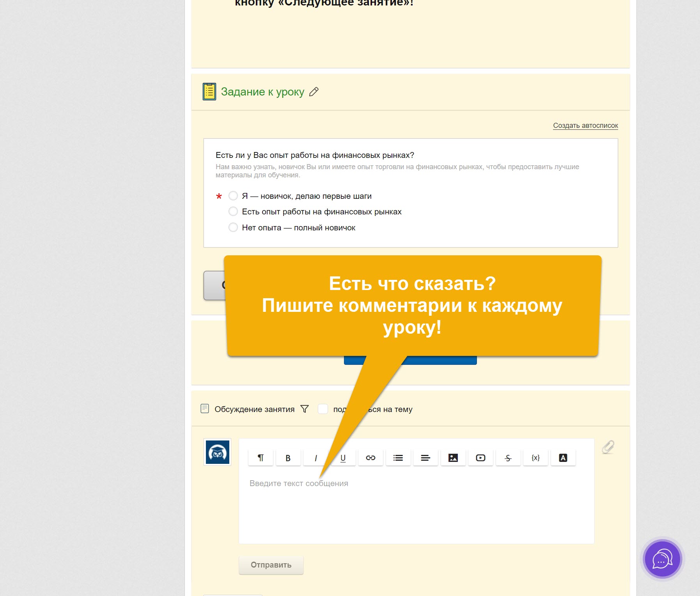Select "Я — новичок, делаю первые шаги" option
The width and height of the screenshot is (700, 596).
click(233, 196)
